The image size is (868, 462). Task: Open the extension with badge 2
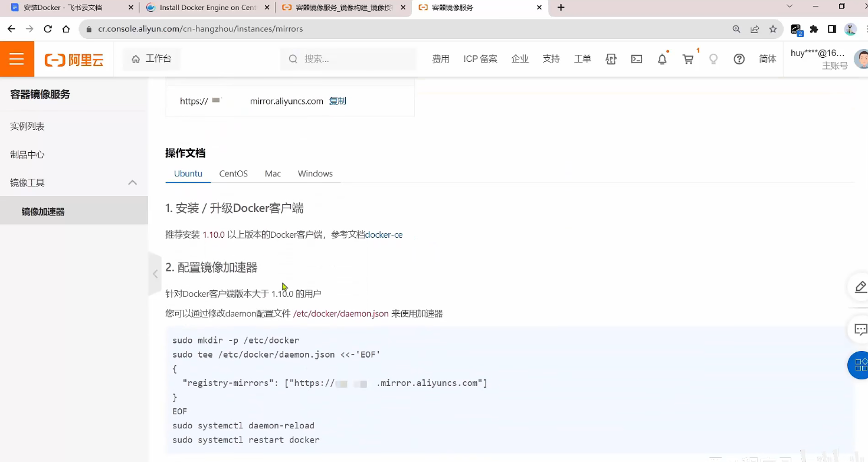pyautogui.click(x=796, y=30)
